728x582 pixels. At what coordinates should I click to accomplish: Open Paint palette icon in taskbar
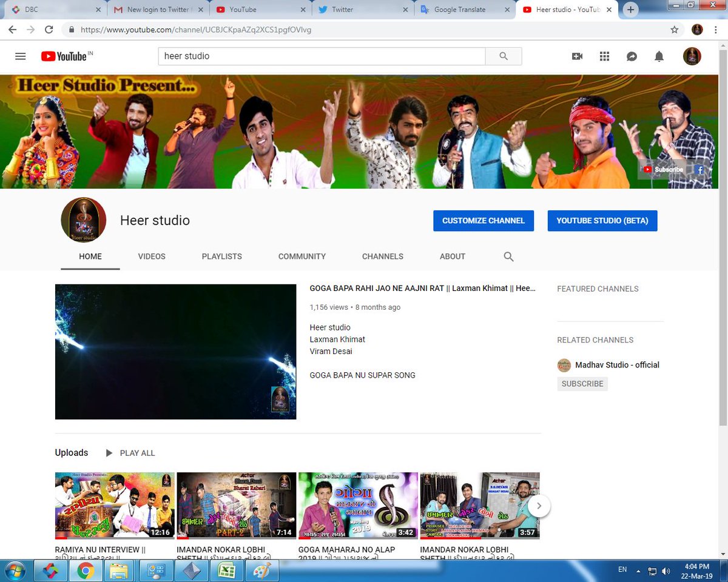(x=262, y=570)
